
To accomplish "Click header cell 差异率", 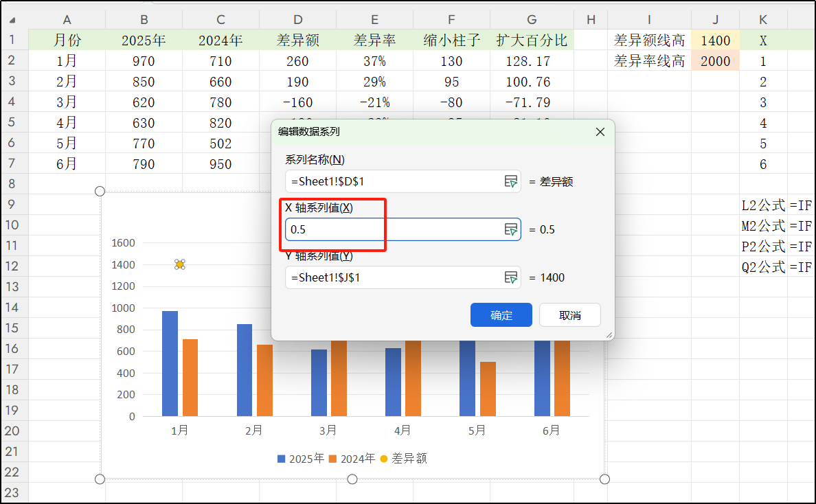I will tap(375, 40).
